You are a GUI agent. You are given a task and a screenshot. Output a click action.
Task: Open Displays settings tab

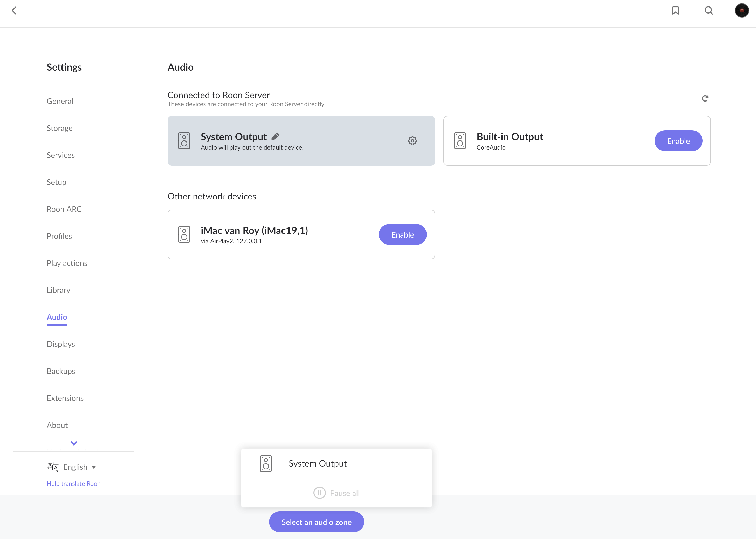click(61, 344)
